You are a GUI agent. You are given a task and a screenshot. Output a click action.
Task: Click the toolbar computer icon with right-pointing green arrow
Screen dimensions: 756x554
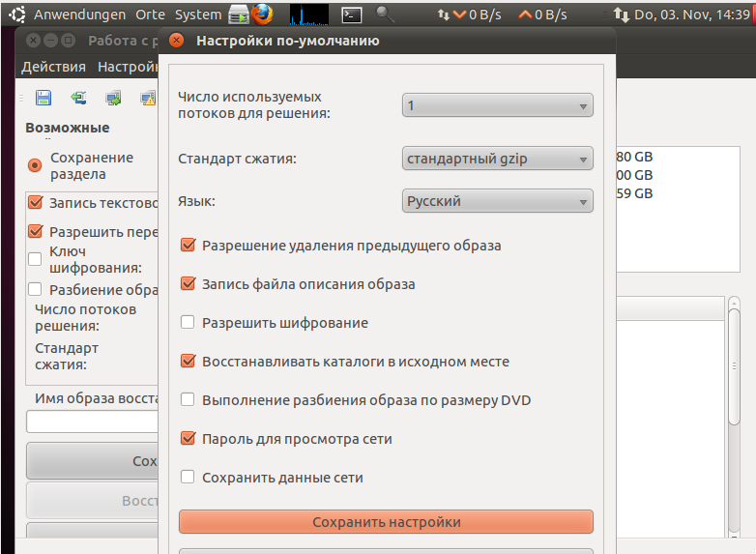coord(113,98)
